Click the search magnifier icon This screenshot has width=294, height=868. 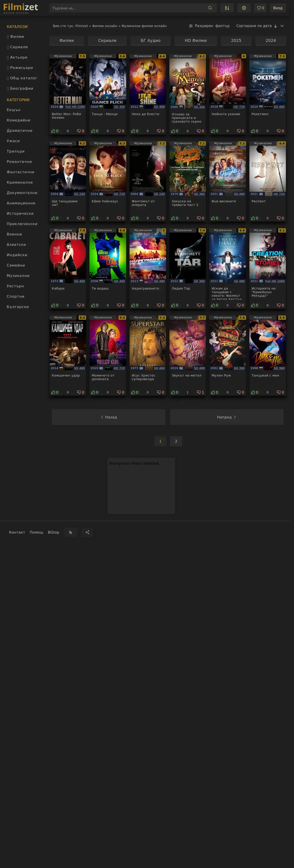(210, 8)
